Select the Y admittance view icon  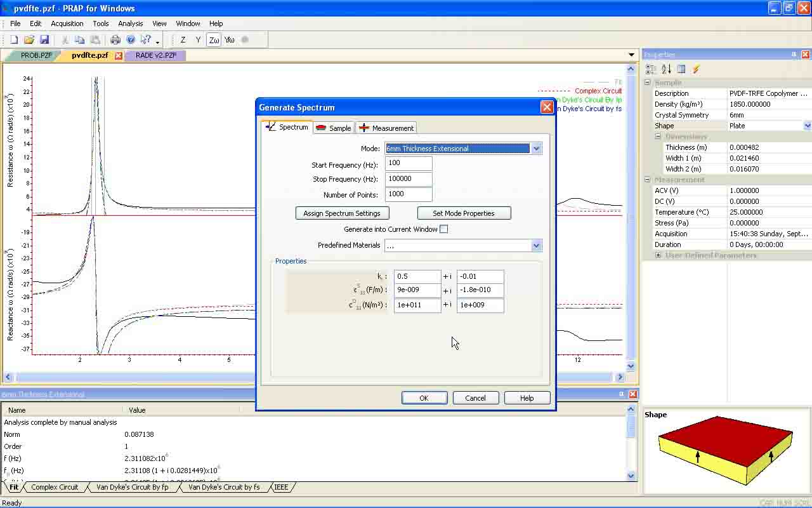tap(198, 40)
